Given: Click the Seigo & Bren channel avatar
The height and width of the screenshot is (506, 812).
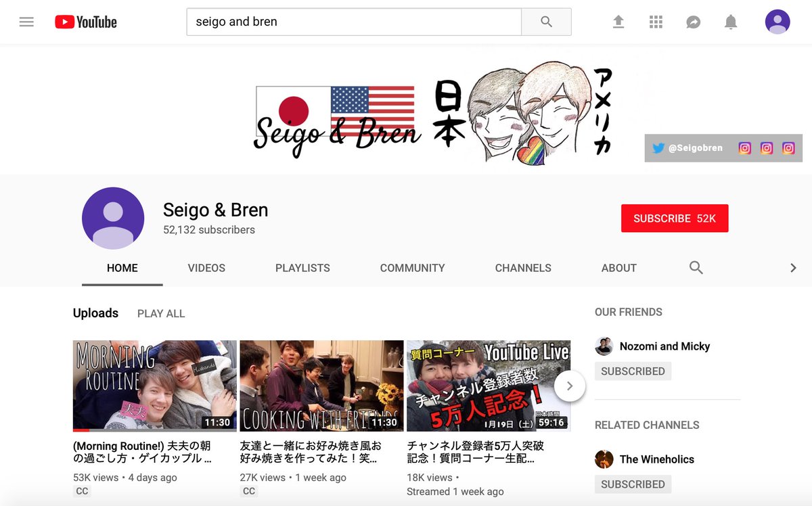Looking at the screenshot, I should (x=113, y=218).
